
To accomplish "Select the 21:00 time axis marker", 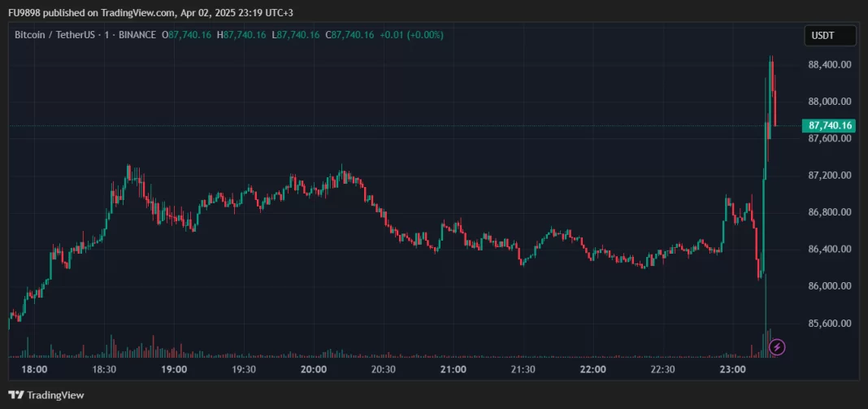I will (454, 369).
